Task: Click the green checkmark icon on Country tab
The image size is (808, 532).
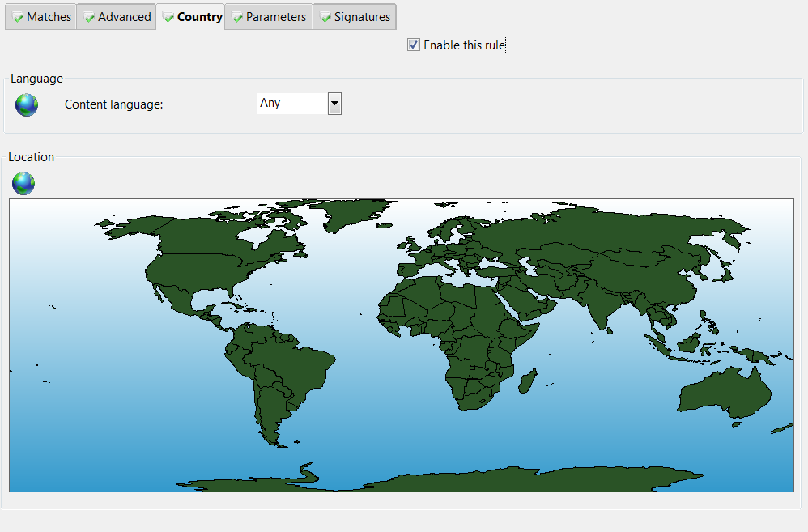Action: [x=168, y=17]
